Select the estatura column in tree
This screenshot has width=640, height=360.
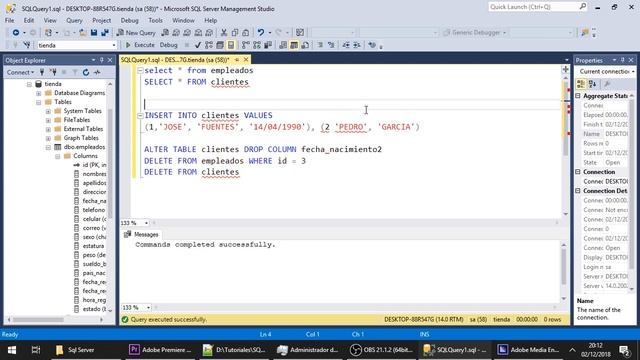click(89, 246)
